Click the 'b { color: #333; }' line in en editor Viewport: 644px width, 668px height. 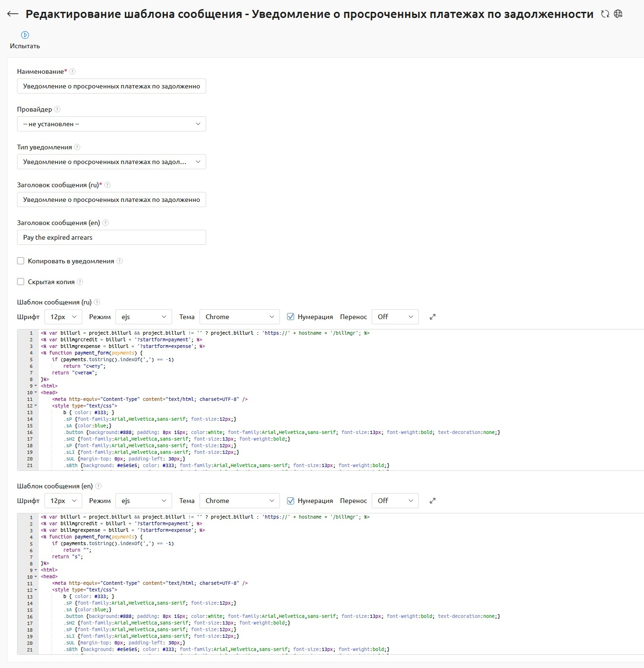(89, 596)
